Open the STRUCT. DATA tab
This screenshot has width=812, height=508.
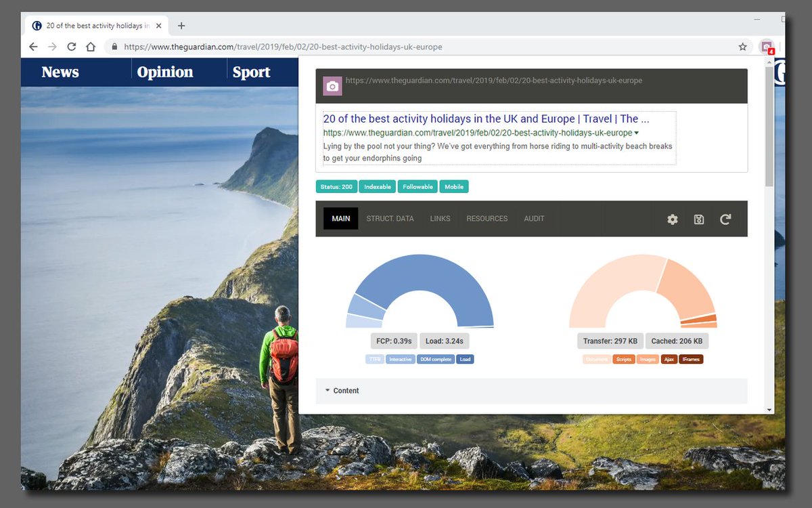390,219
